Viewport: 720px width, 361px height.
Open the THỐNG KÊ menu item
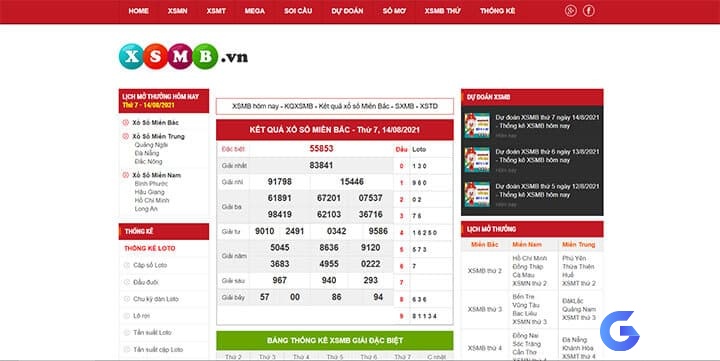point(497,11)
